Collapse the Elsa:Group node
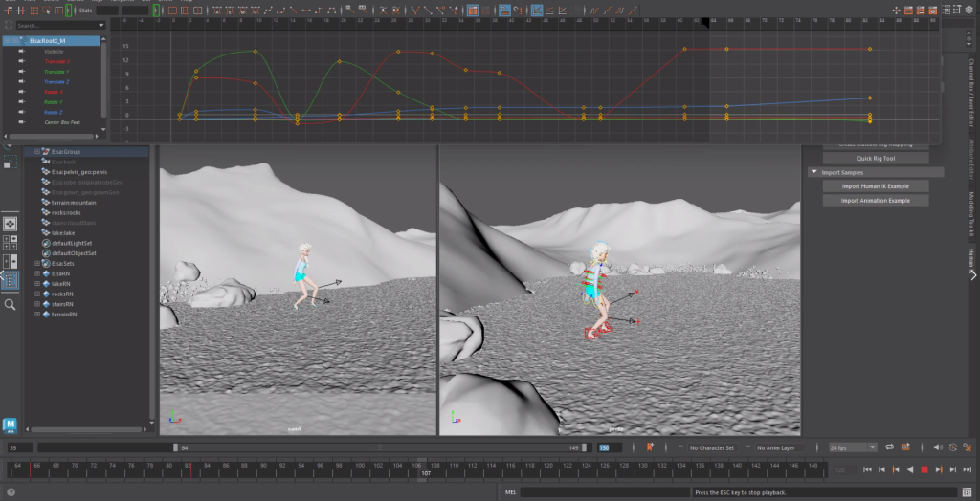Screen dimensions: 980x501 point(37,152)
